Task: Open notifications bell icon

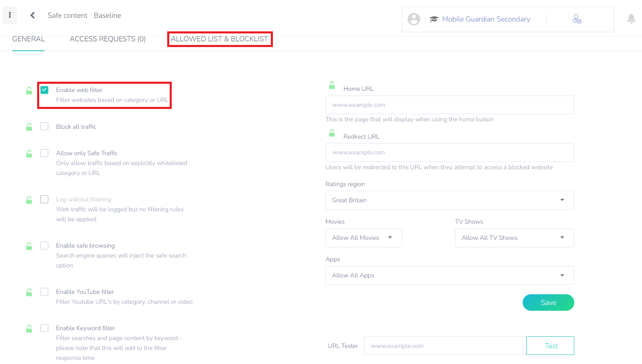Action: (x=631, y=19)
